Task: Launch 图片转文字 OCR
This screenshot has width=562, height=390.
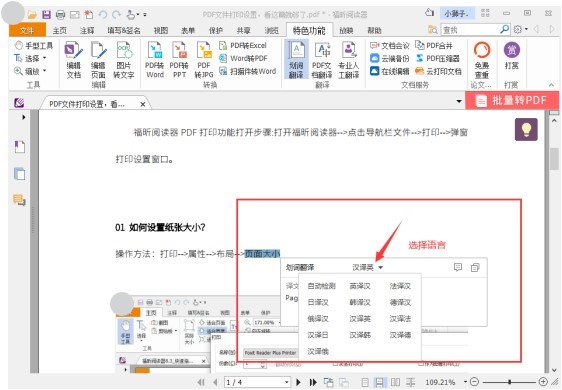Action: pyautogui.click(x=124, y=60)
